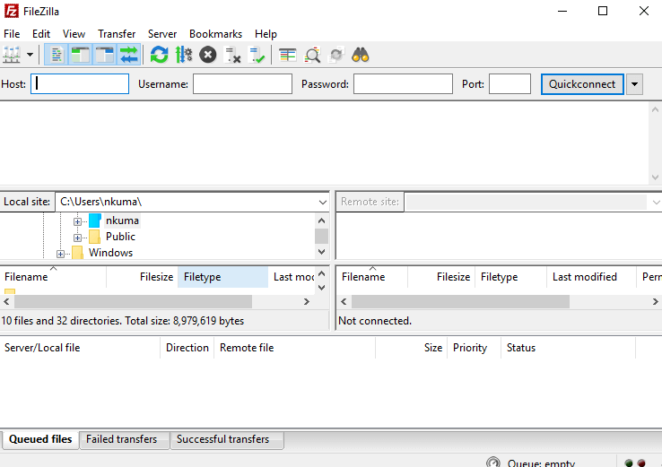Click the Quickconnect button
The width and height of the screenshot is (662, 467).
coord(582,84)
